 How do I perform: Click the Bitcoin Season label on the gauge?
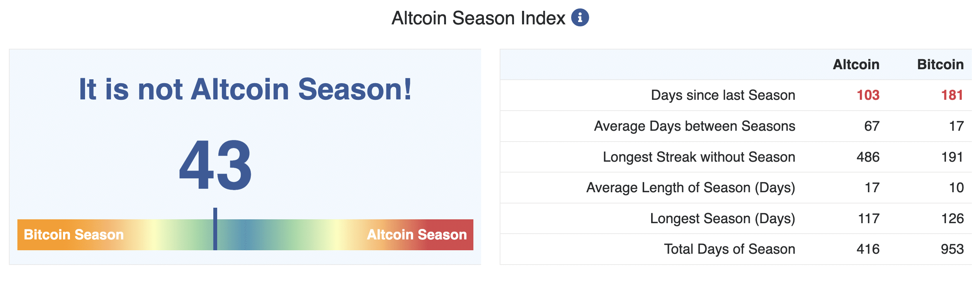point(73,234)
